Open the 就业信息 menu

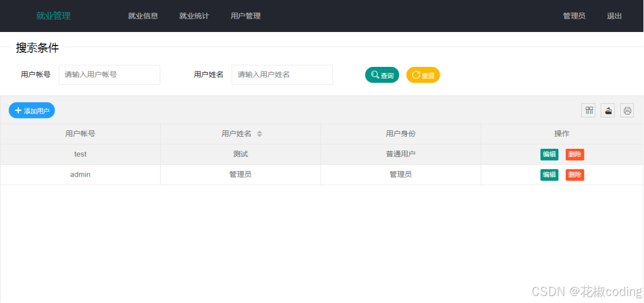point(143,16)
